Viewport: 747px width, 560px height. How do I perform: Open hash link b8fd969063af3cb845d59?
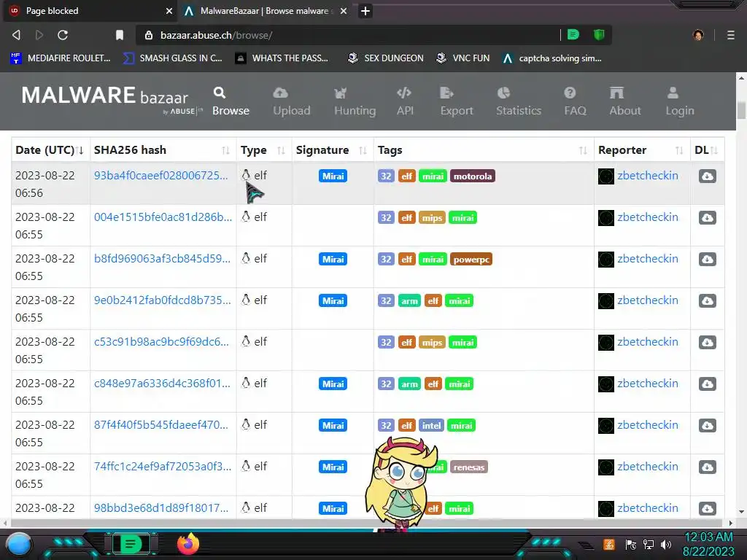point(162,258)
